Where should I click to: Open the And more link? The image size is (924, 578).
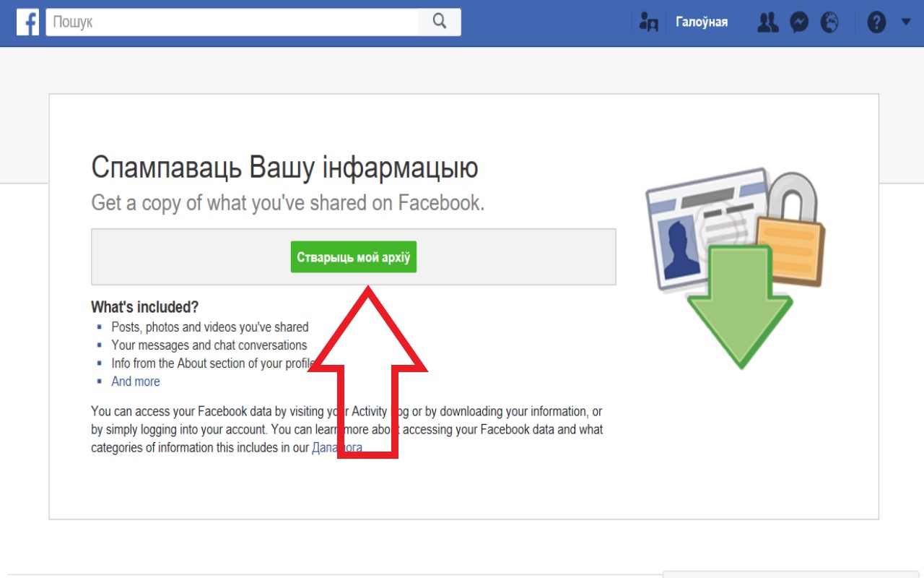[x=136, y=381]
